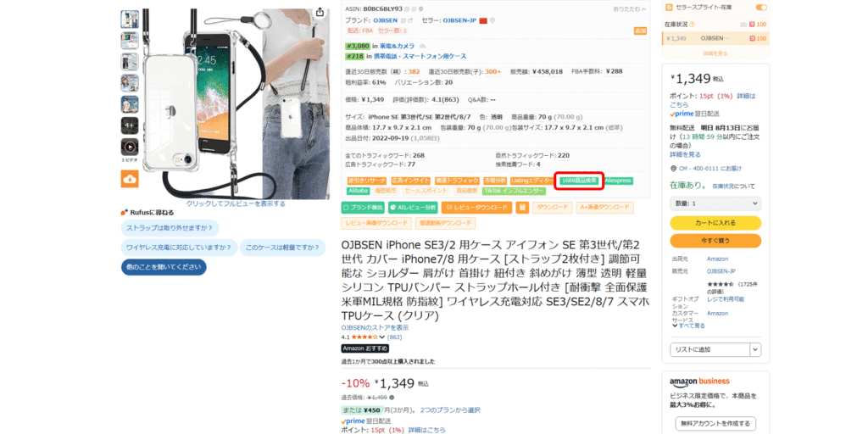Screen dimensions: 868x440
Task: Click カートに入れる button
Action: coord(715,223)
